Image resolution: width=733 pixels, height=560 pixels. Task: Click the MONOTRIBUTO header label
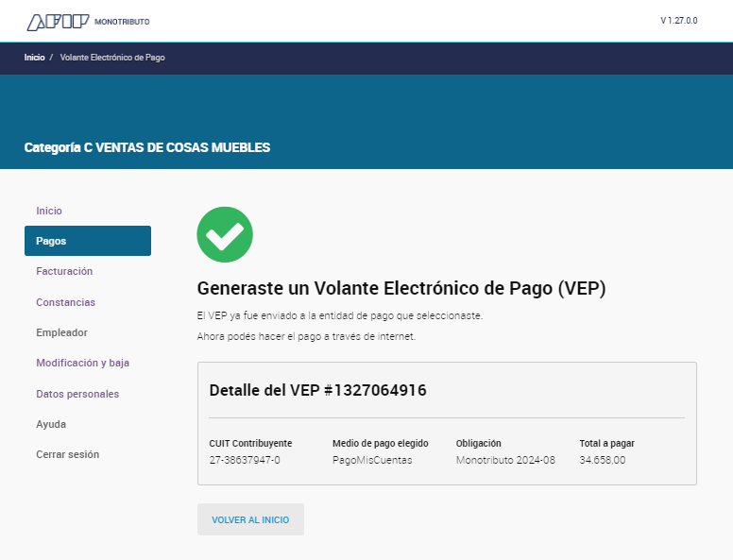click(122, 22)
